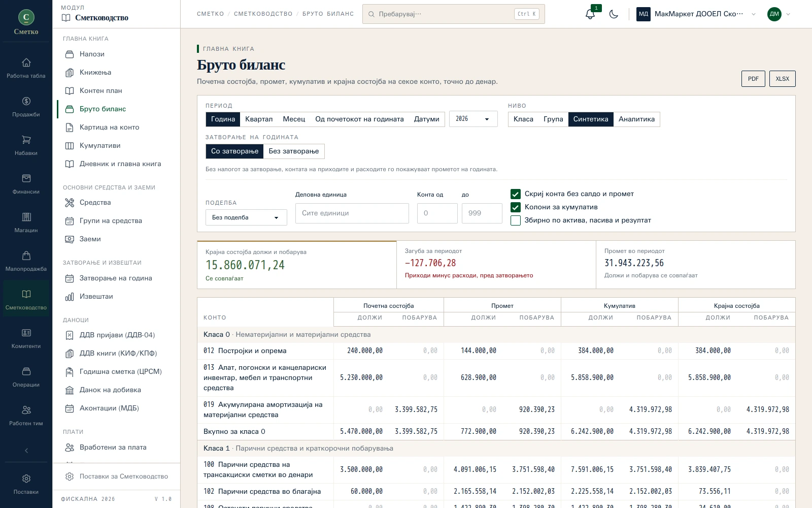
Task: Open the notifications bell
Action: click(590, 14)
